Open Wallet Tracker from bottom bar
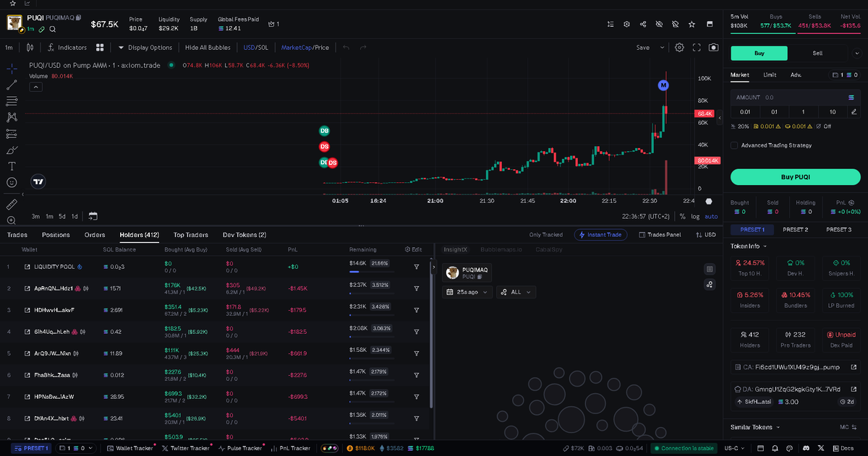 [x=129, y=448]
